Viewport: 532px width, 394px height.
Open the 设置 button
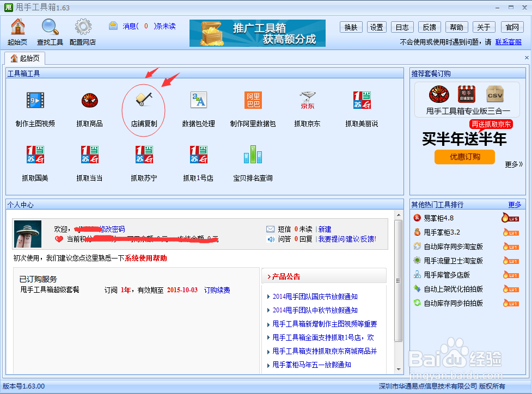[377, 27]
